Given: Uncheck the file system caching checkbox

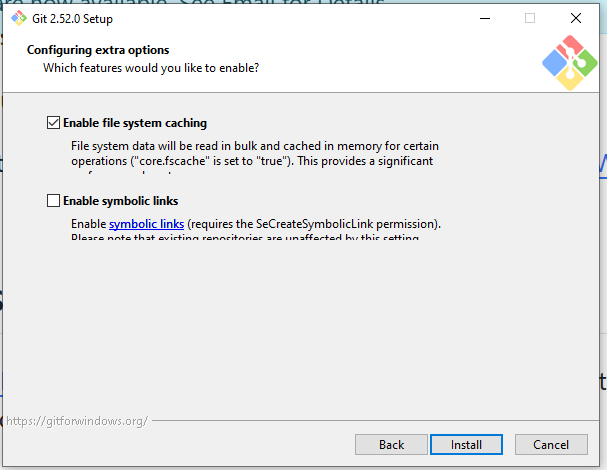Looking at the screenshot, I should [53, 123].
